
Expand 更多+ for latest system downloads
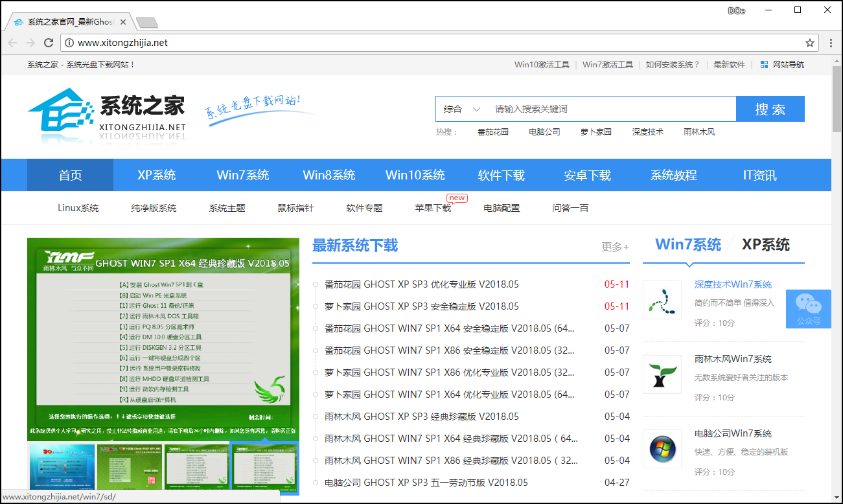615,247
